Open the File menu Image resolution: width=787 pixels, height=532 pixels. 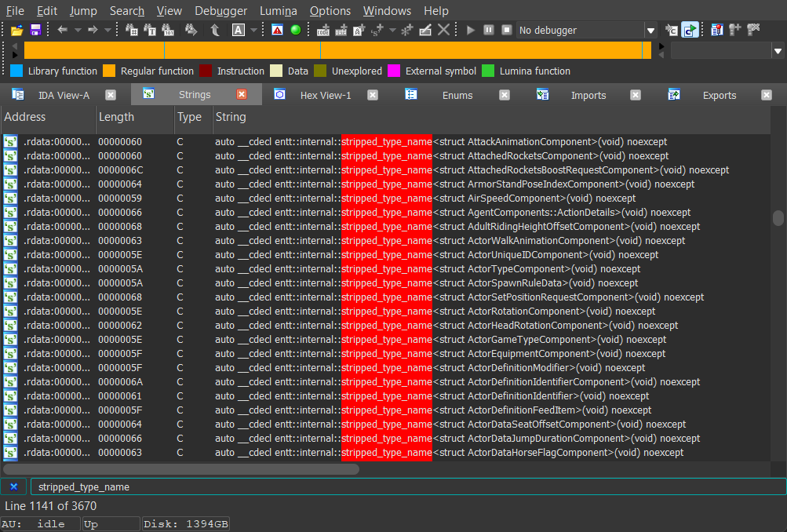pos(15,10)
